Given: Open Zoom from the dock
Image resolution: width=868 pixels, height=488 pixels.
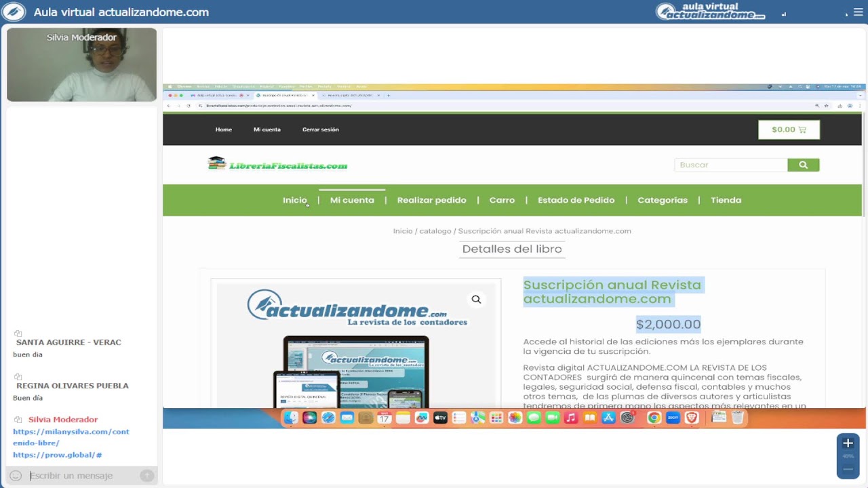Looking at the screenshot, I should [x=673, y=418].
